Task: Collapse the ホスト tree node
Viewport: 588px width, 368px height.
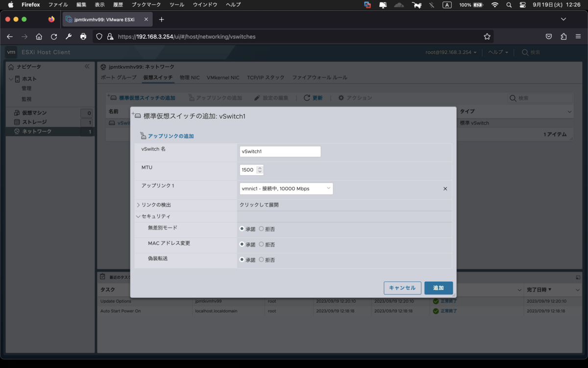Action: [x=11, y=79]
